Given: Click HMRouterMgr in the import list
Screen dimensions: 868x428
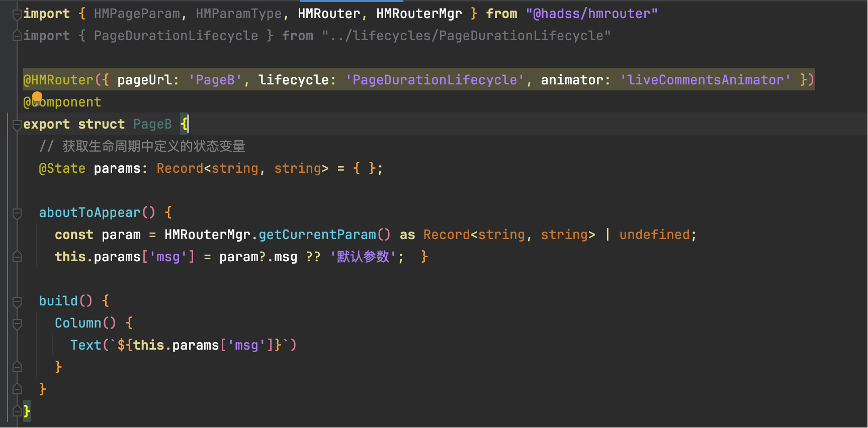Looking at the screenshot, I should pyautogui.click(x=419, y=14).
